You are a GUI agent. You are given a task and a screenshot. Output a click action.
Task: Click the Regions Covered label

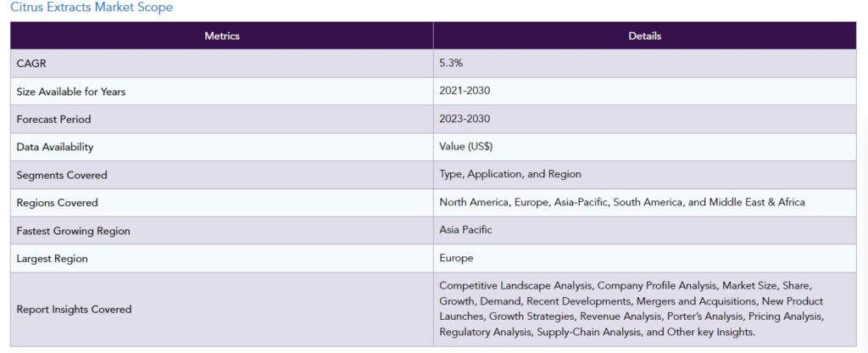pyautogui.click(x=57, y=202)
